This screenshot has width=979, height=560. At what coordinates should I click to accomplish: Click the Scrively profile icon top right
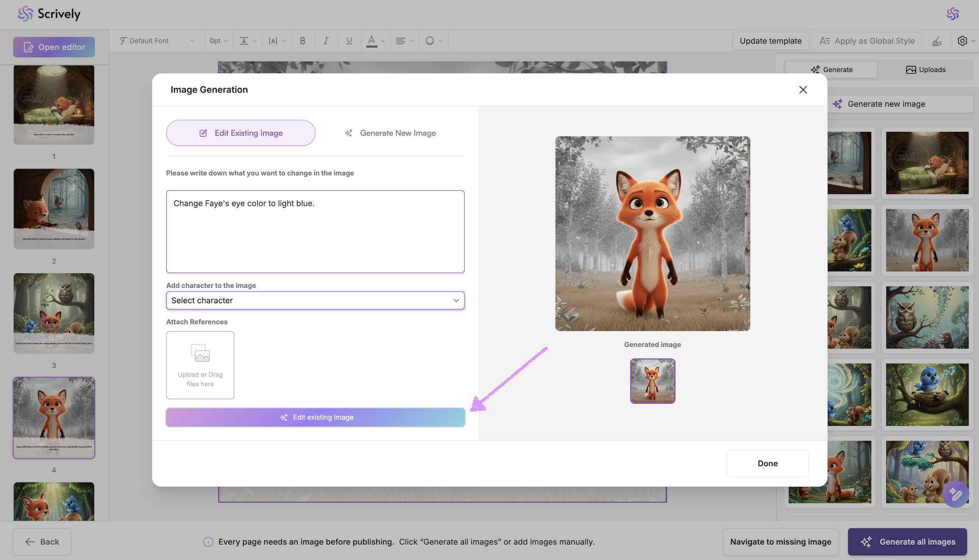point(952,14)
